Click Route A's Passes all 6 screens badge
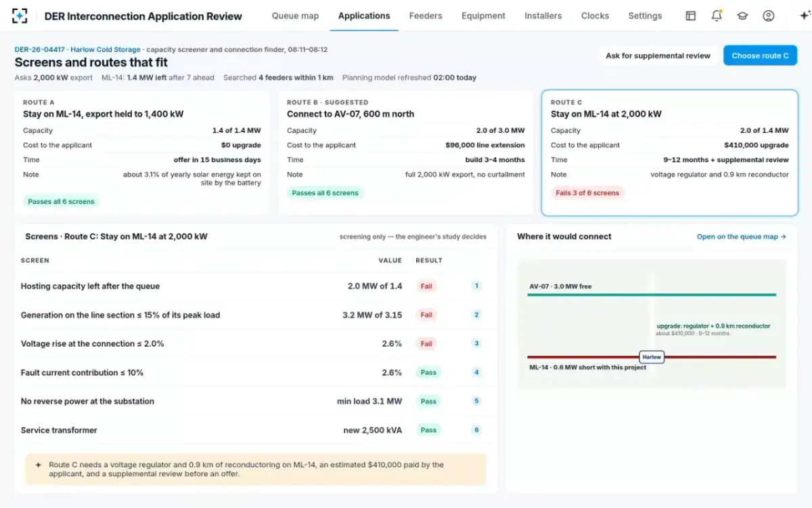 [x=62, y=201]
